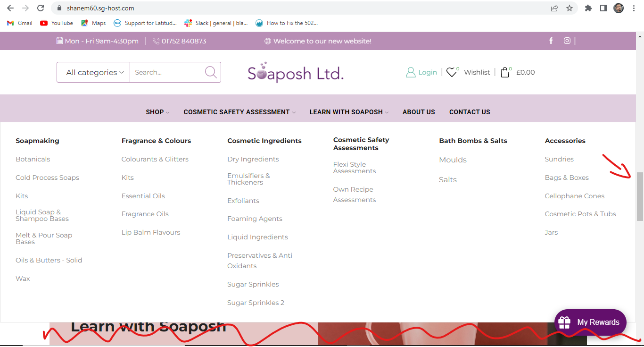Open Own Recipe Assessments link
The image size is (644, 347).
[x=354, y=195]
